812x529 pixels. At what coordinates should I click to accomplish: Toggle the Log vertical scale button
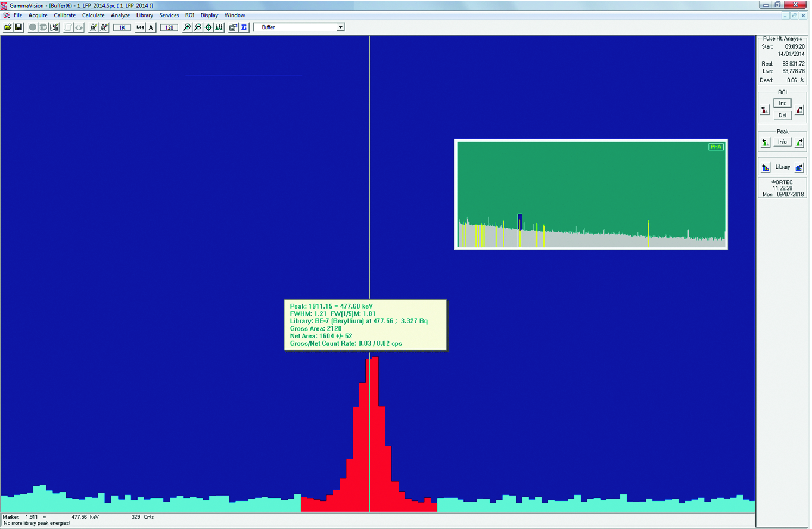click(x=140, y=27)
